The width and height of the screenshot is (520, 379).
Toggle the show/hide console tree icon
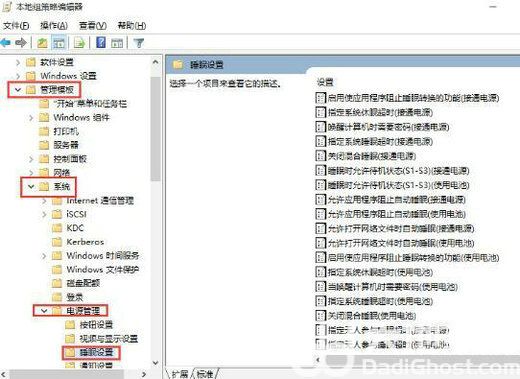click(59, 43)
